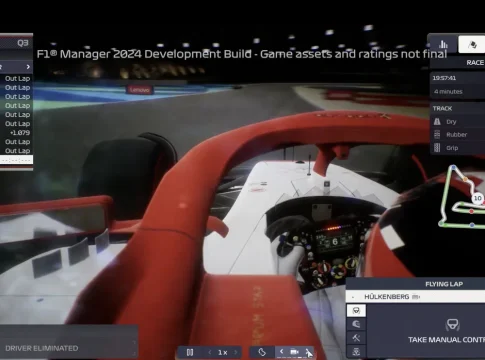485x360 pixels.
Task: Select the onboard camera icon
Action: point(294,352)
